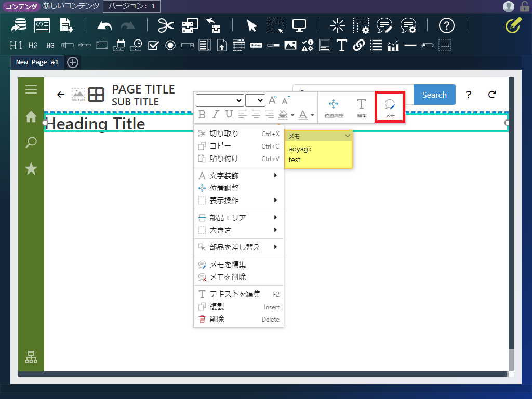Insert a date picker calendar component
The height and width of the screenshot is (399, 532).
[x=119, y=45]
